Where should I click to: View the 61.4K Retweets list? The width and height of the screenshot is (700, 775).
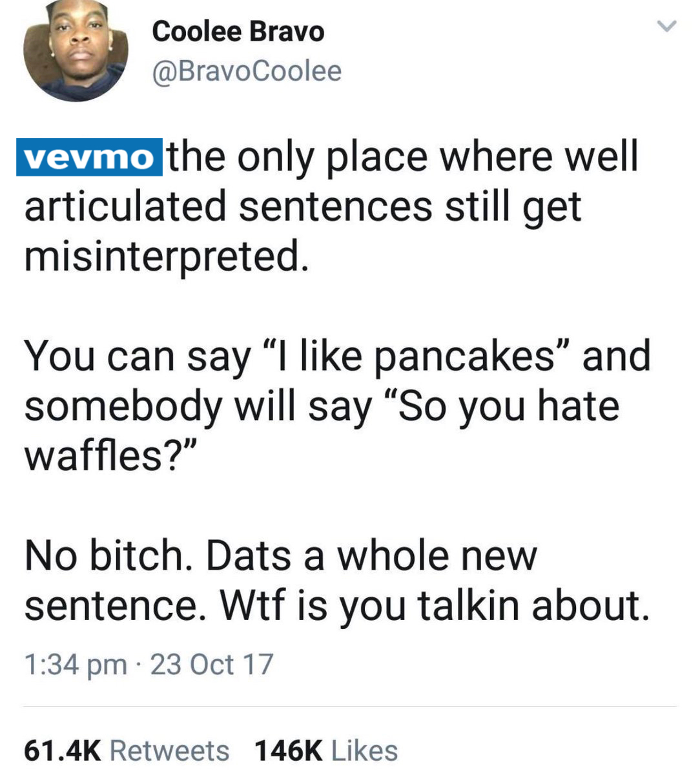click(127, 750)
